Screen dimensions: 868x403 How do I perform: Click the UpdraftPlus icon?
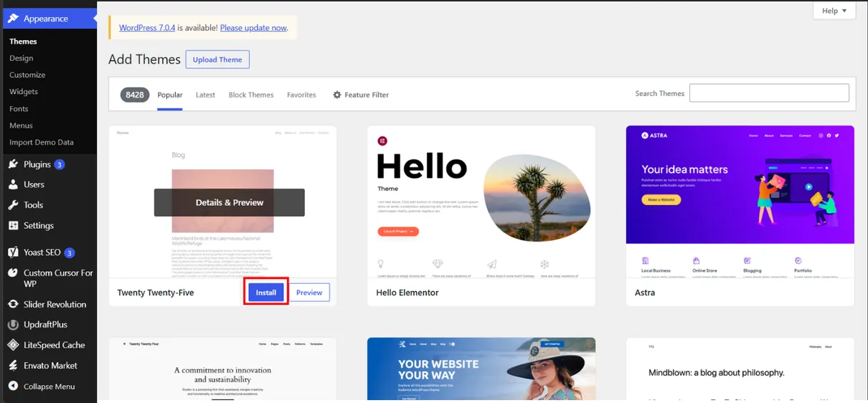[13, 325]
